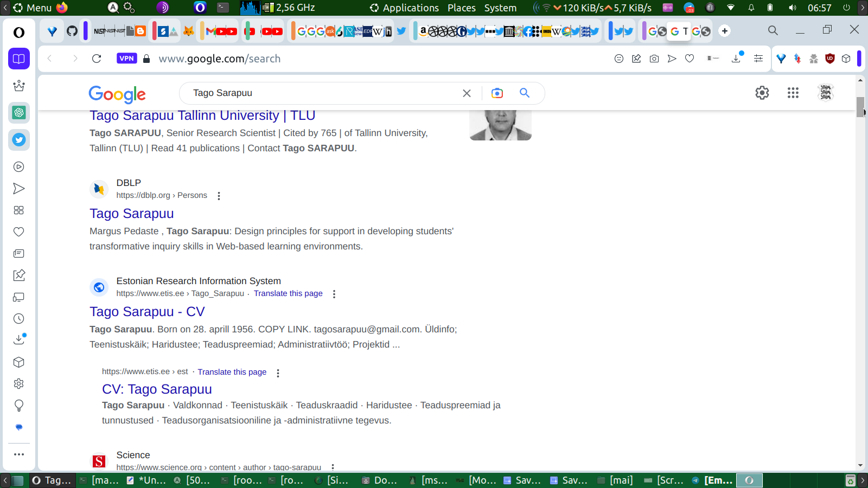The image size is (868, 488).
Task: Translate the Estonian Research Information System page
Action: pyautogui.click(x=288, y=293)
